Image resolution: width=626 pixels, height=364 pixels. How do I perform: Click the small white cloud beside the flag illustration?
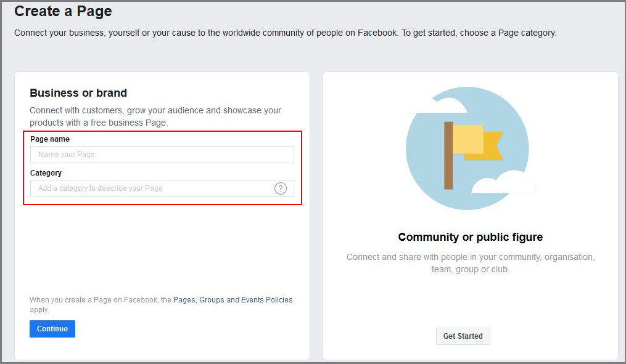coord(504,182)
